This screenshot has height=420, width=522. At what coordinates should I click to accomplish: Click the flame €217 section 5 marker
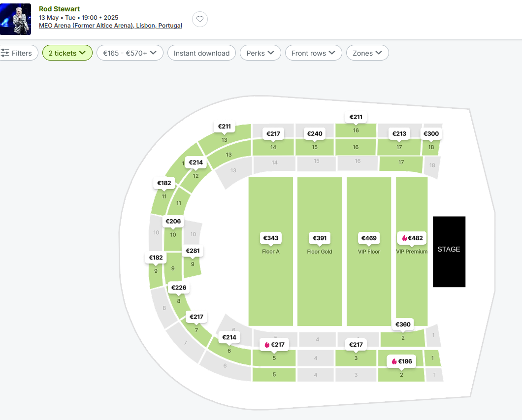[x=274, y=345]
